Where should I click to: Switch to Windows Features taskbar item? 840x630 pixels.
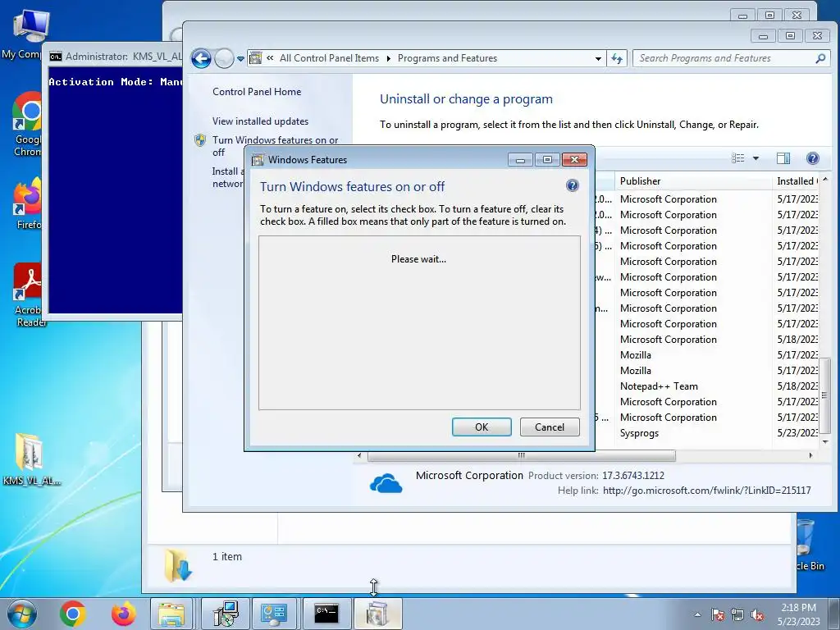coord(377,614)
